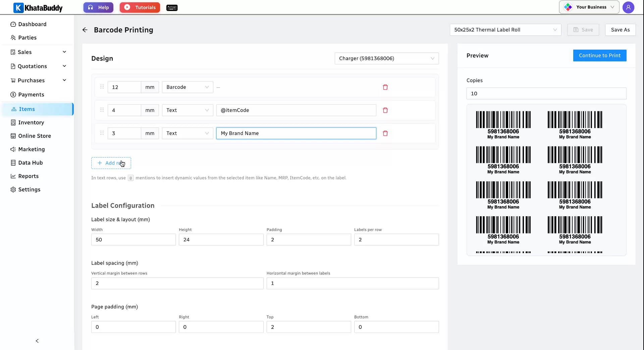Click the label Width field
Viewport: 644px width, 350px height.
[x=133, y=240]
